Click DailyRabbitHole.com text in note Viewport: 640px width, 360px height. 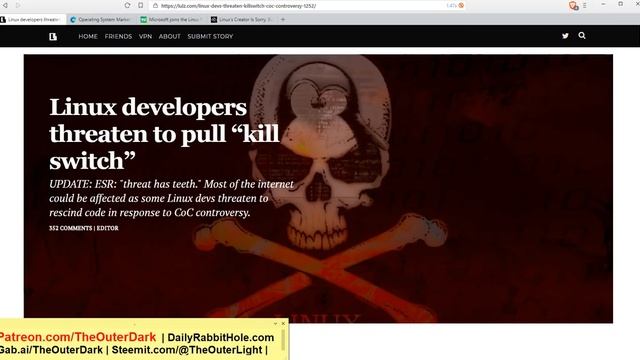221,338
